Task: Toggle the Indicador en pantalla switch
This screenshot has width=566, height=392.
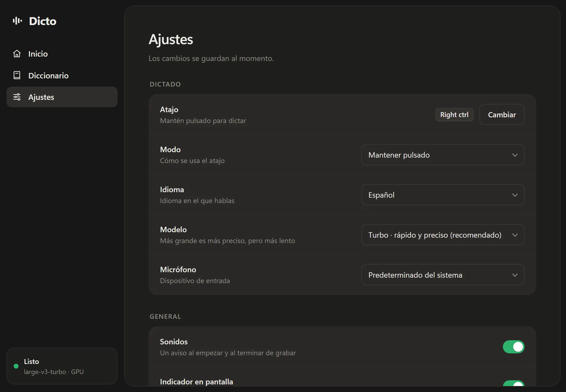Action: tap(513, 384)
